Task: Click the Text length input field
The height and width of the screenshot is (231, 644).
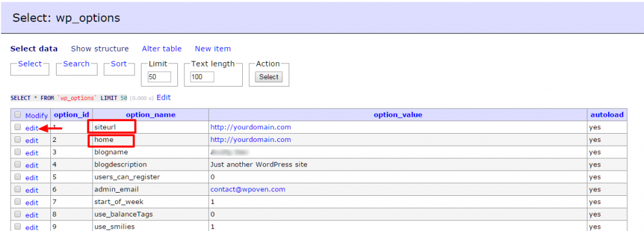Action: [x=202, y=77]
